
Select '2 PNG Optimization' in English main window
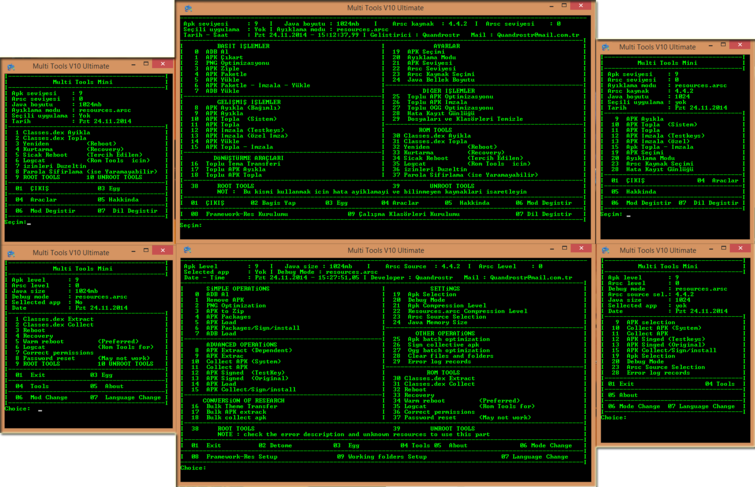(x=230, y=305)
